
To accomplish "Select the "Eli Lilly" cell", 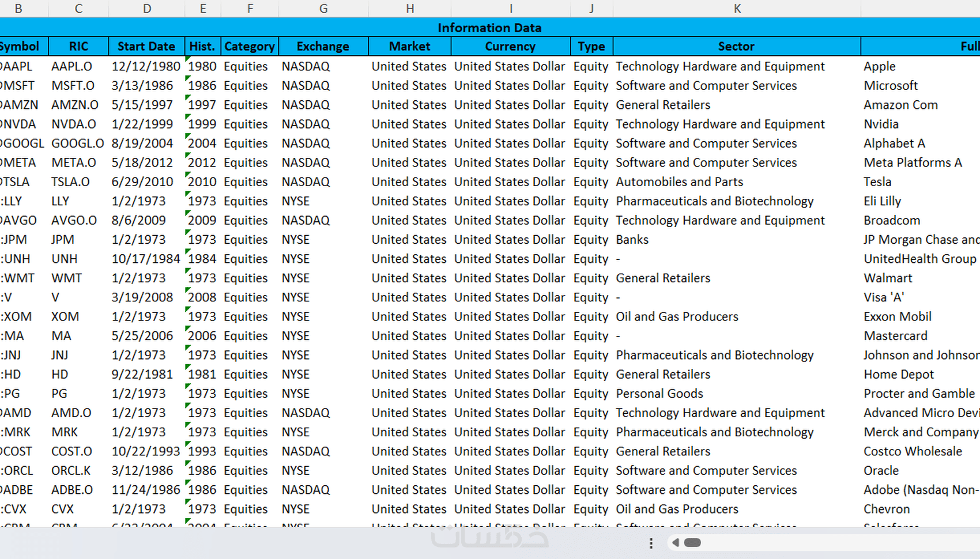I will pyautogui.click(x=921, y=201).
